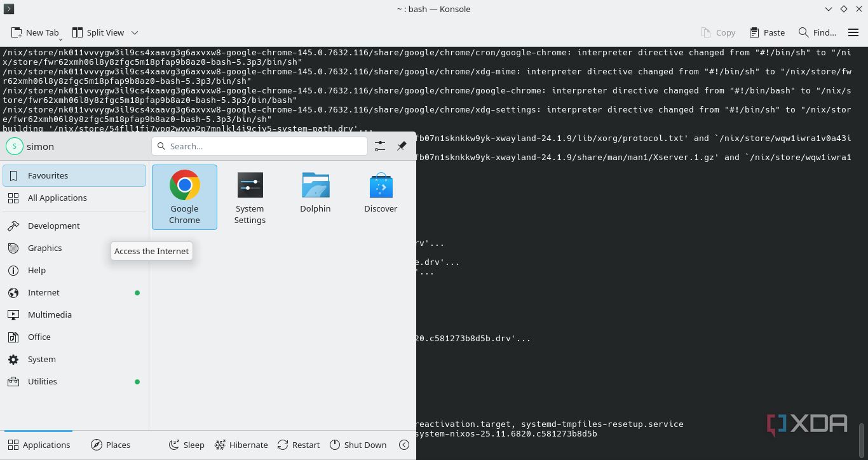Open the Office category

pos(74,337)
